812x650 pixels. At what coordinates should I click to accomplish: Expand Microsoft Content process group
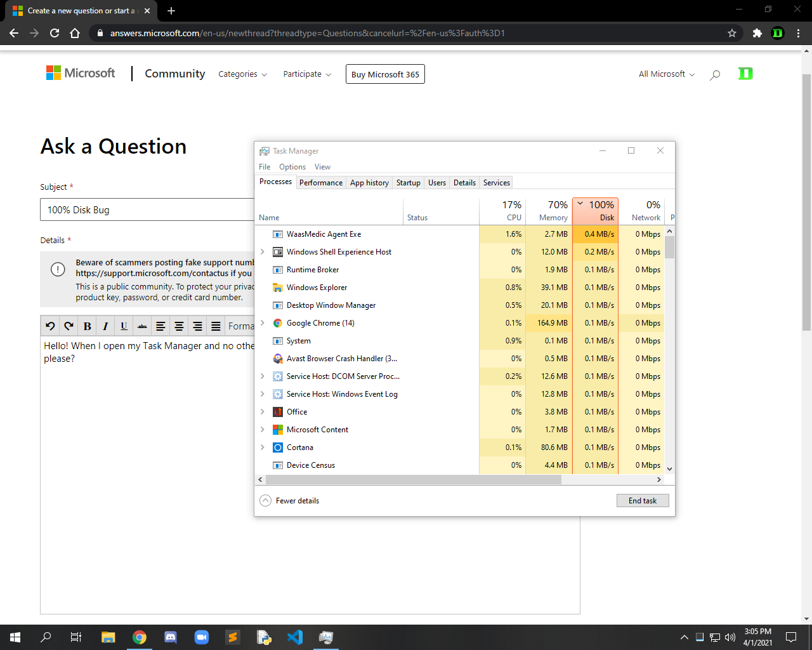click(263, 430)
